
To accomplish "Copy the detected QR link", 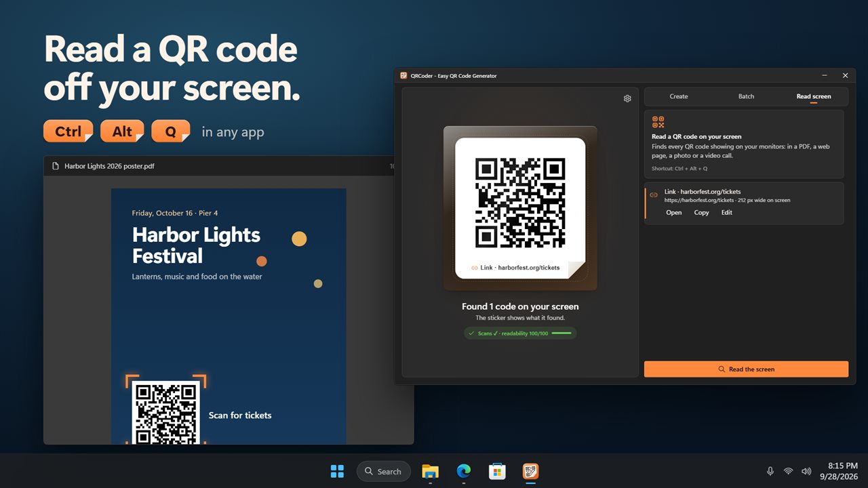I will (701, 213).
